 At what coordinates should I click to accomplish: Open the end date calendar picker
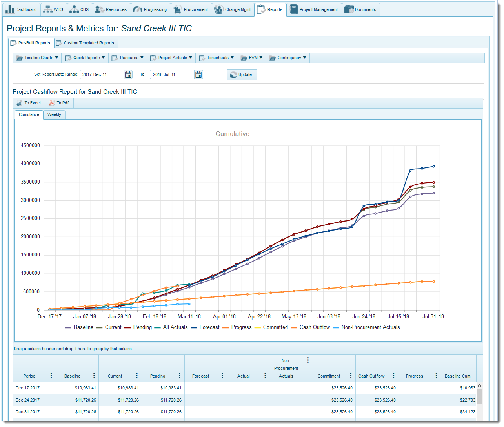click(198, 74)
